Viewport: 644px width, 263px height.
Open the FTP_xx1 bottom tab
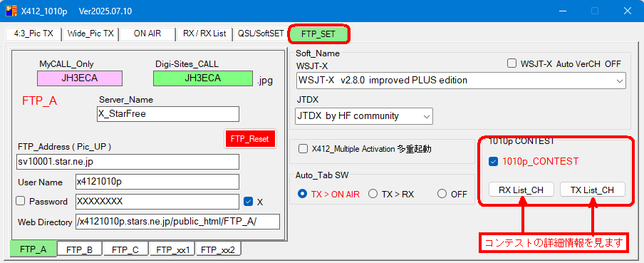click(172, 249)
